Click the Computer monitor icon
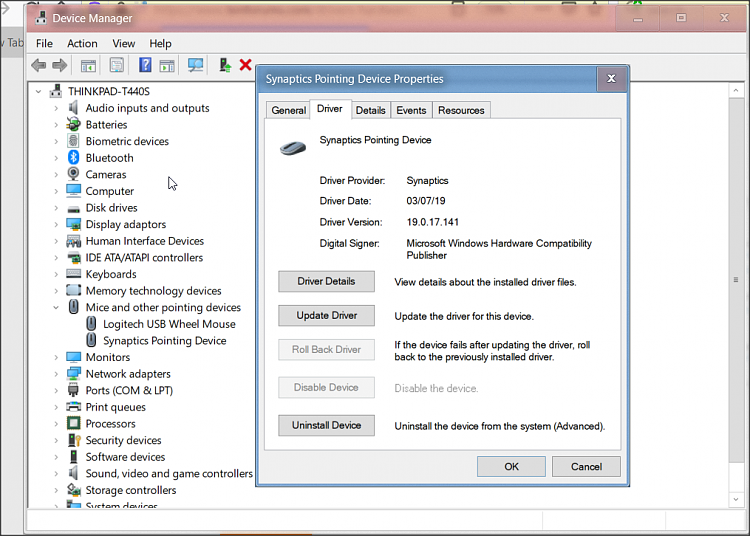This screenshot has width=750, height=536. (73, 191)
